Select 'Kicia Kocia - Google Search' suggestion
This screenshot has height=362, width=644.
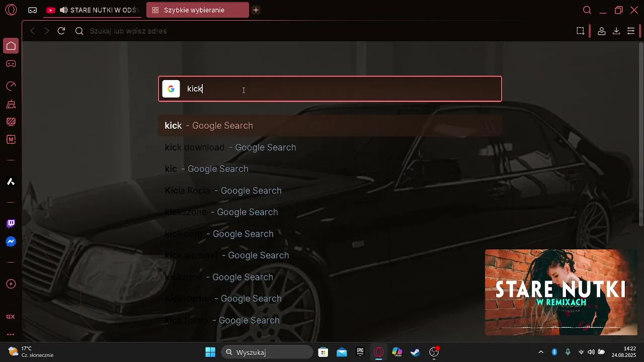pos(330,191)
